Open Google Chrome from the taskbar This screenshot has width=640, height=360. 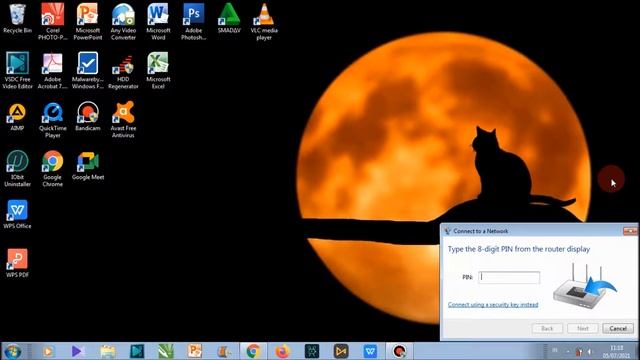coord(253,351)
